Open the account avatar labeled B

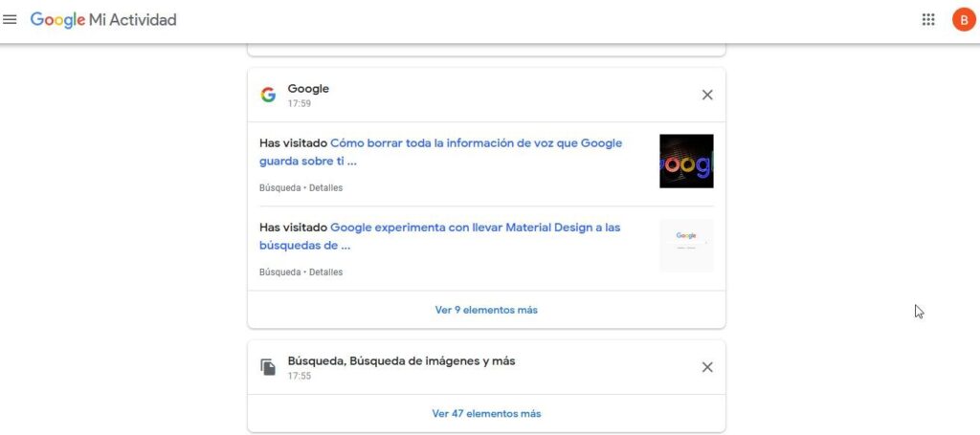pos(964,19)
